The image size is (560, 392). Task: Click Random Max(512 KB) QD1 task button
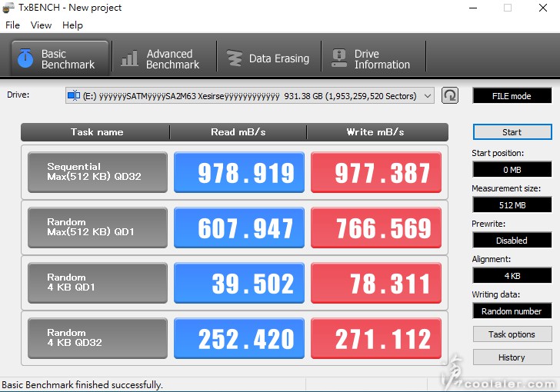tap(98, 228)
